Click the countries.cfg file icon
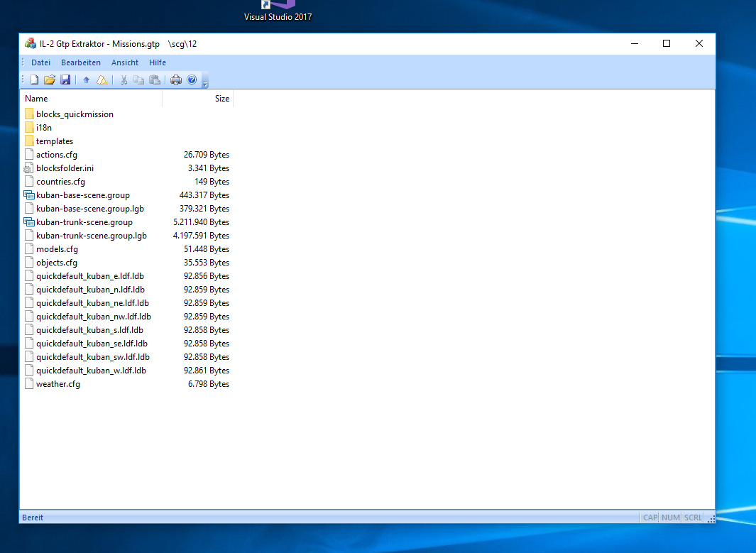Image resolution: width=756 pixels, height=553 pixels. [x=29, y=181]
